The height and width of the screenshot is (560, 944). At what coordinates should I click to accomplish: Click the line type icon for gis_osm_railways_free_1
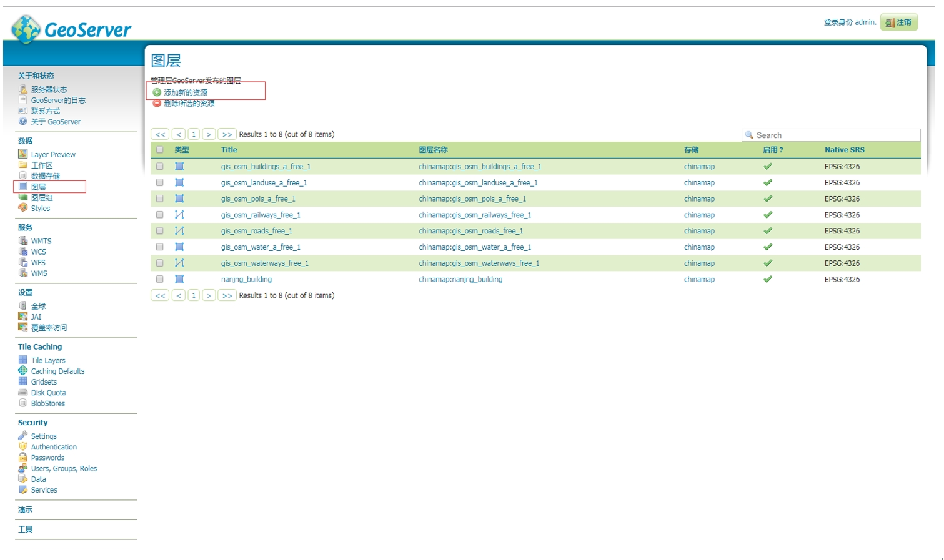(179, 215)
